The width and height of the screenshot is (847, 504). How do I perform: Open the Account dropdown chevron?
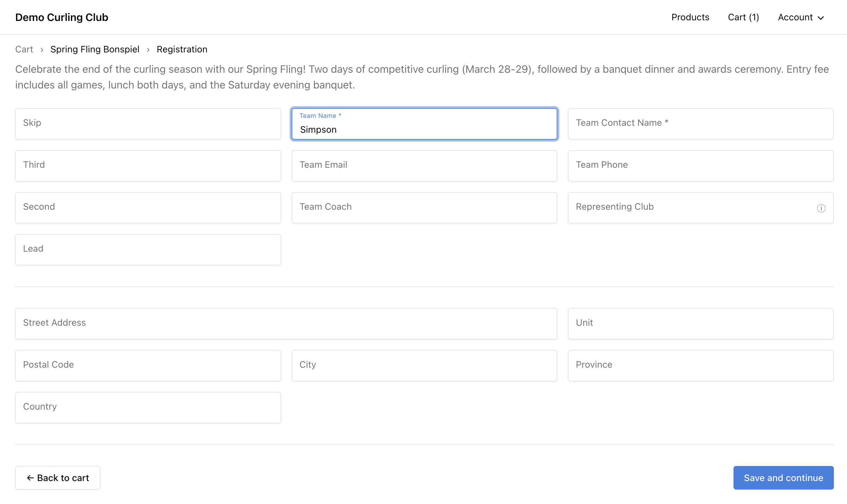coord(822,18)
